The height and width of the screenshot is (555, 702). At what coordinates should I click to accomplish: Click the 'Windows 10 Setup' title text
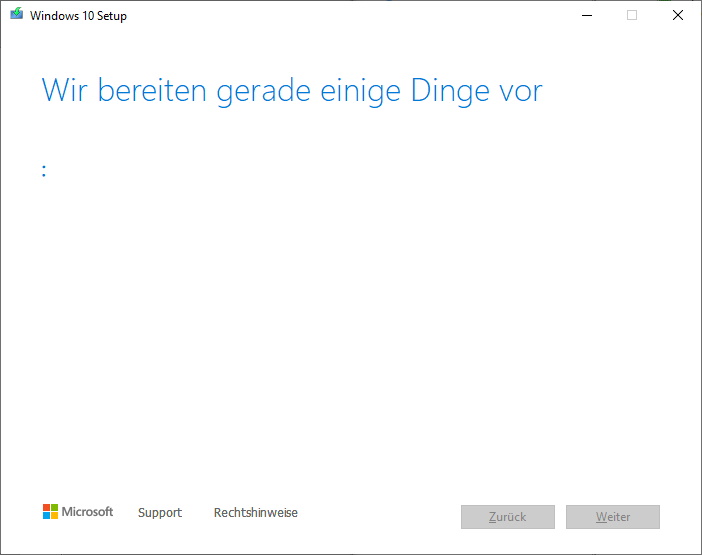(78, 16)
